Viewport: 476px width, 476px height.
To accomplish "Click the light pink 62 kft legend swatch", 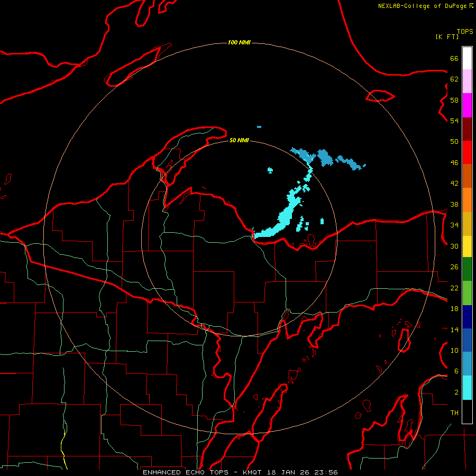I will coord(467,81).
